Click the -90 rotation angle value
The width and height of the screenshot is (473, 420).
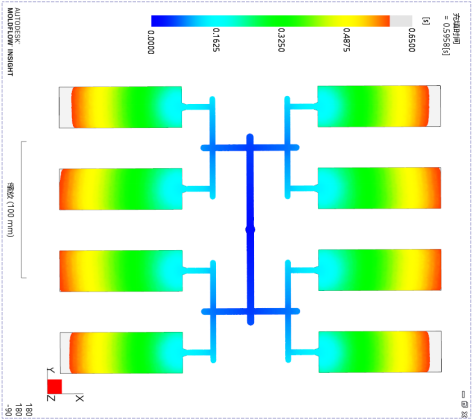(x=9, y=410)
